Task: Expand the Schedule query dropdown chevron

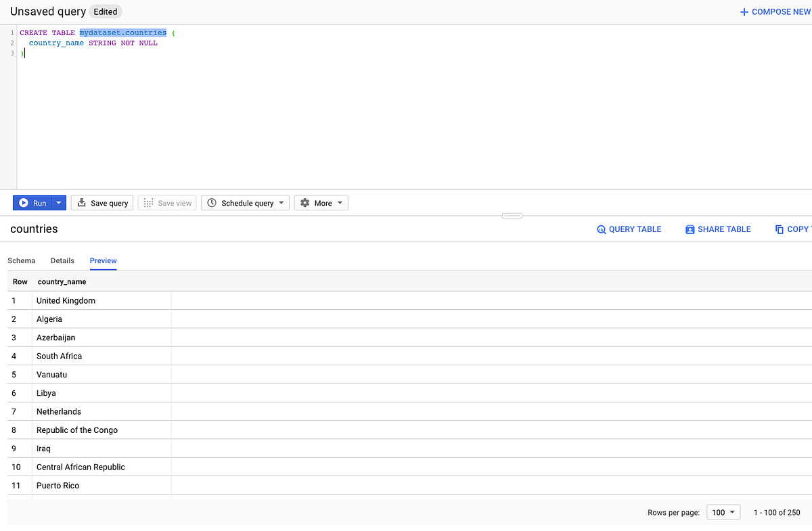Action: (x=281, y=202)
